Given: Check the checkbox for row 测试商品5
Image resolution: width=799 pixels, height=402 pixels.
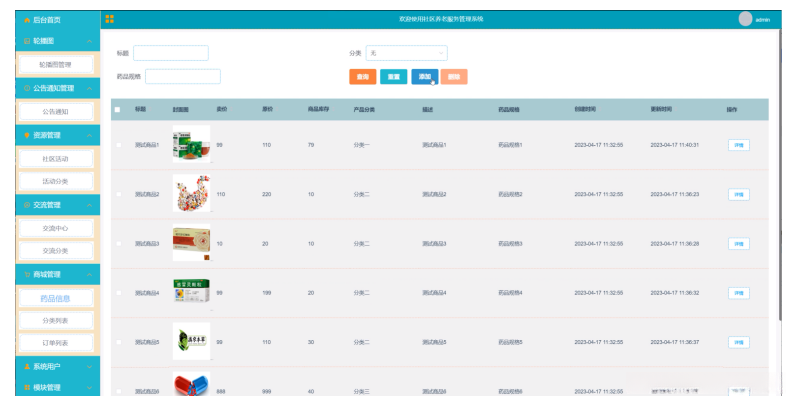Looking at the screenshot, I should (119, 342).
